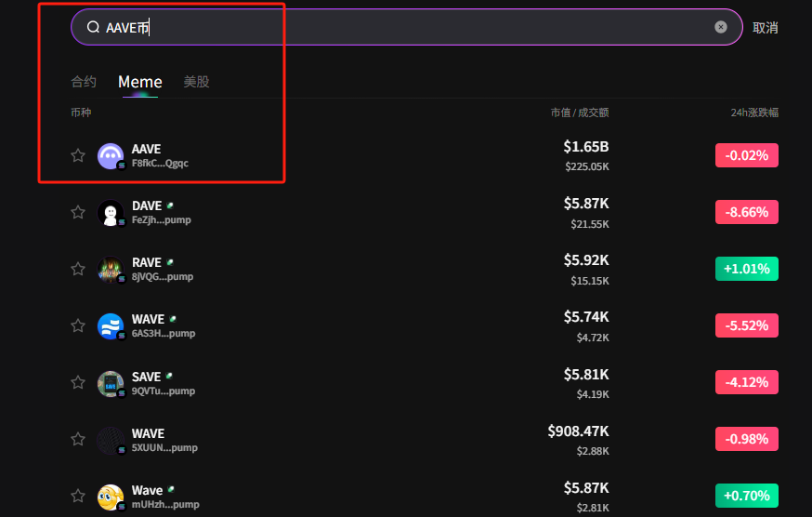Select the SAVE token avatar icon
Screen dimensions: 812x517
(x=111, y=384)
